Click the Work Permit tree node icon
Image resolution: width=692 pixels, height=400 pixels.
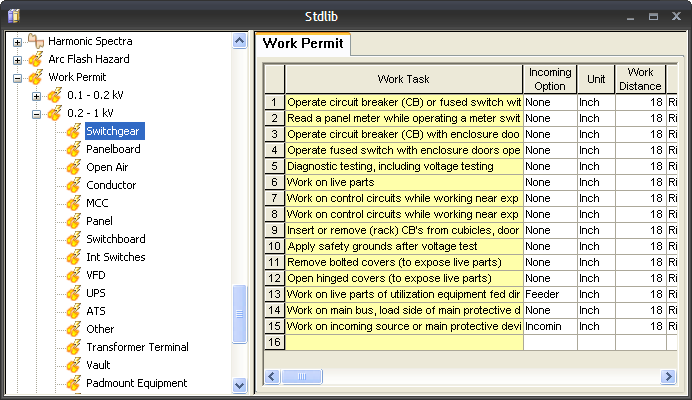point(36,77)
